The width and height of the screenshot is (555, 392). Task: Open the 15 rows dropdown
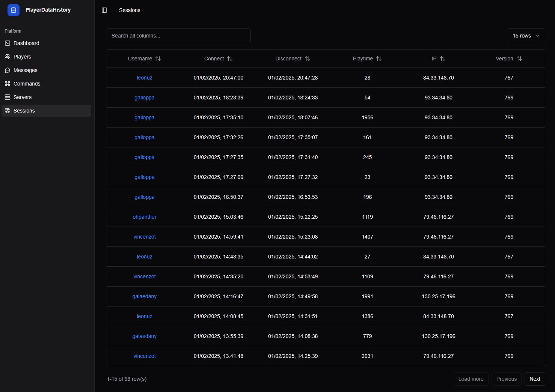pos(526,36)
